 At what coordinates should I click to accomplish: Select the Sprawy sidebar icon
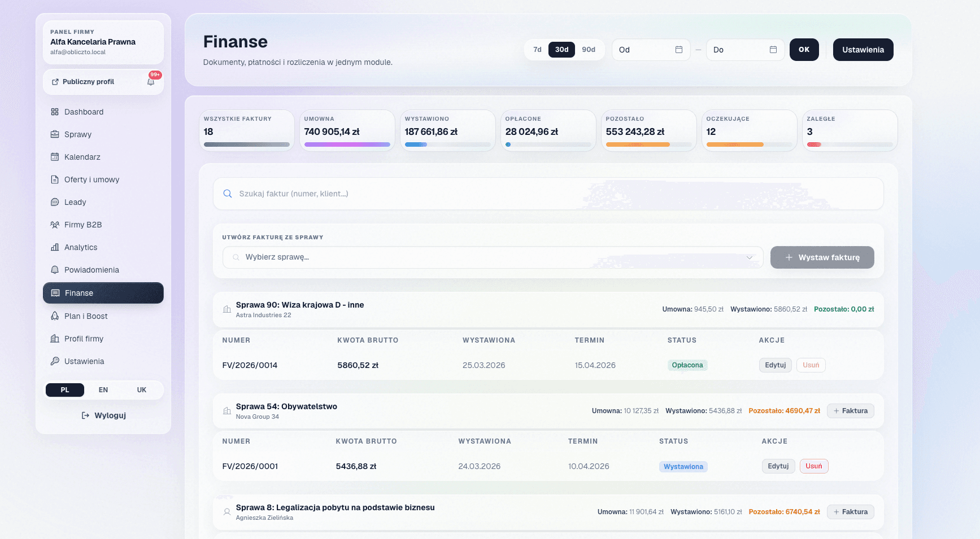pos(55,134)
